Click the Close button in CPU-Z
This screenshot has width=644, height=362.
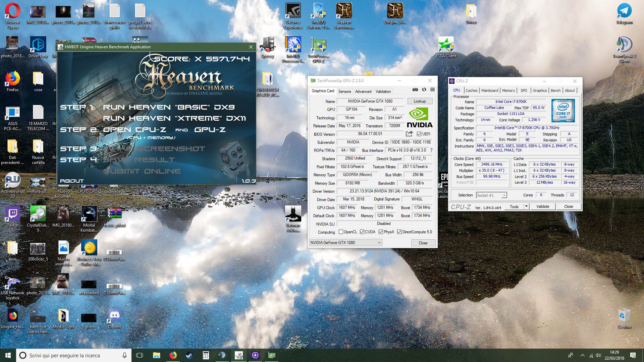coord(569,206)
